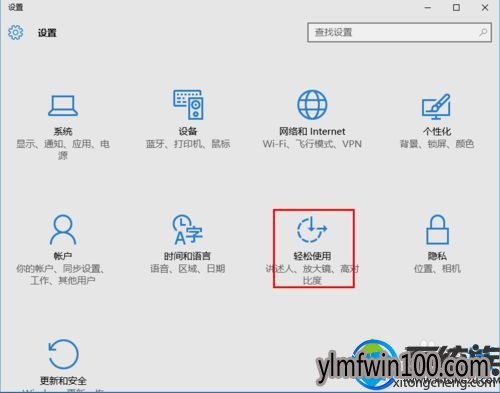Open the 时间和语言 clock and letter icon
This screenshot has height=393, width=500.
[x=187, y=230]
